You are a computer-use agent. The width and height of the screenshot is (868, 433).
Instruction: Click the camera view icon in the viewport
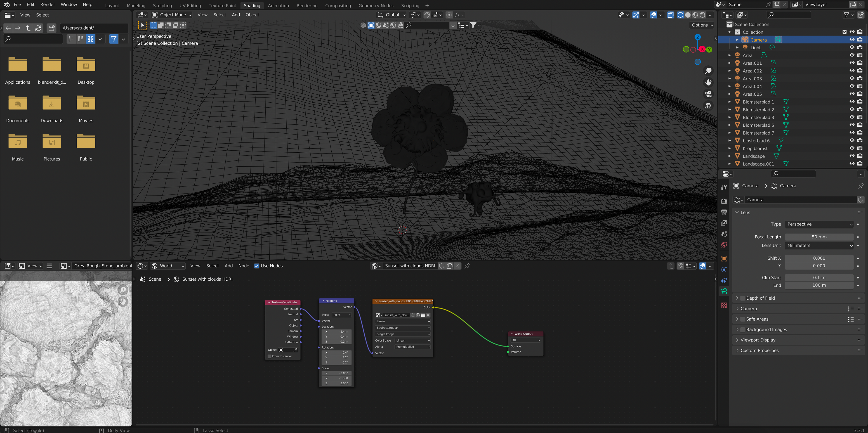[708, 94]
